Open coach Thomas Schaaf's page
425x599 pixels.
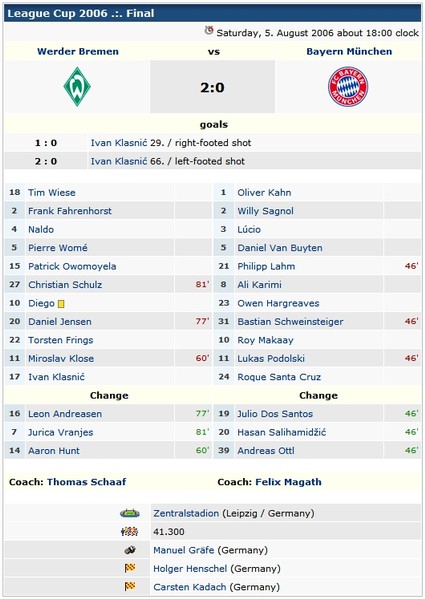click(x=86, y=482)
